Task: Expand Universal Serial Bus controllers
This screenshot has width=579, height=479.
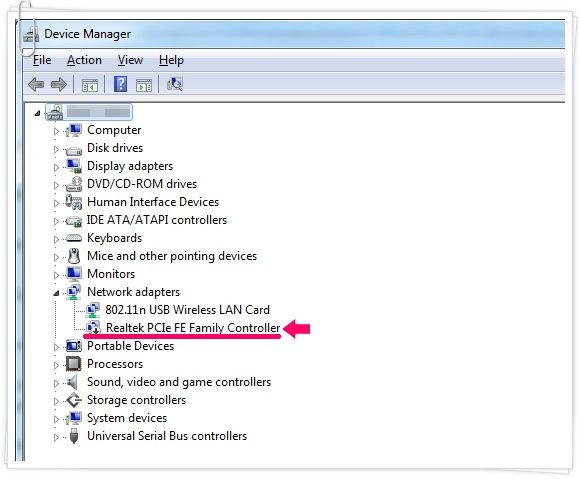Action: tap(56, 437)
